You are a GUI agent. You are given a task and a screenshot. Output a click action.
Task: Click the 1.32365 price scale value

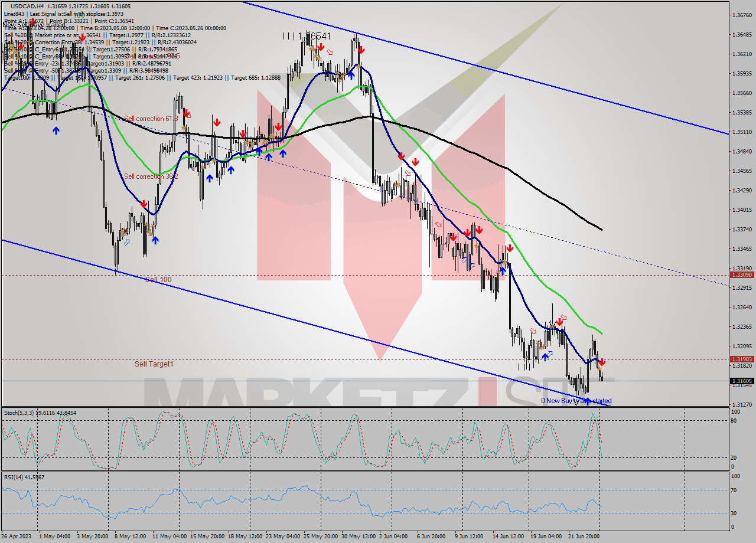[742, 326]
